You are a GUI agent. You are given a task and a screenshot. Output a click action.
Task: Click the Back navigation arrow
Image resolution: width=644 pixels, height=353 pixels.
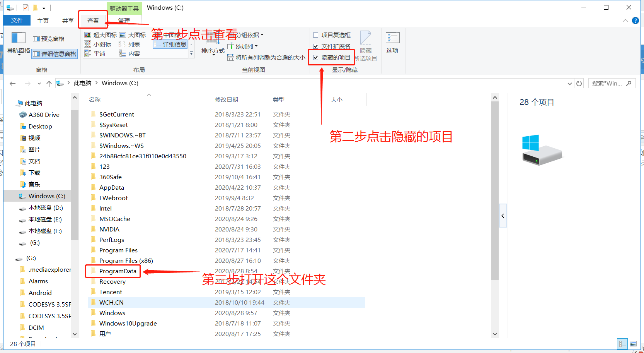tap(13, 83)
